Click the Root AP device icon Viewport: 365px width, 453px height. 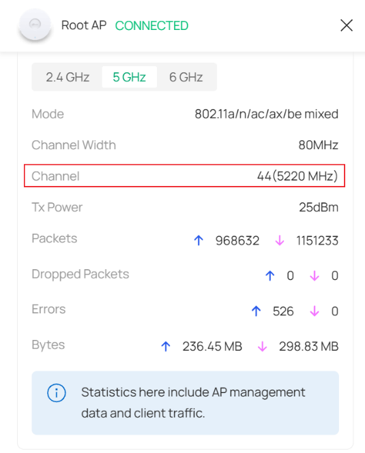click(35, 25)
